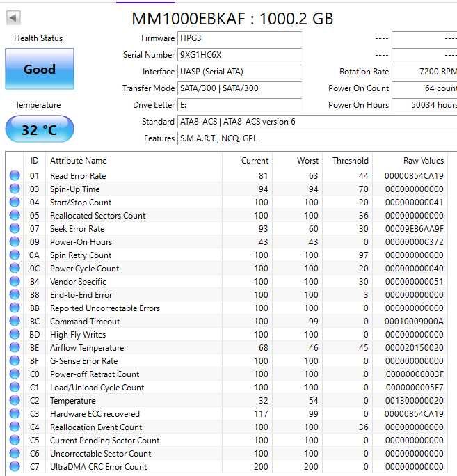Click raw value 00010009000A
This screenshot has width=457, height=476.
[x=414, y=322]
